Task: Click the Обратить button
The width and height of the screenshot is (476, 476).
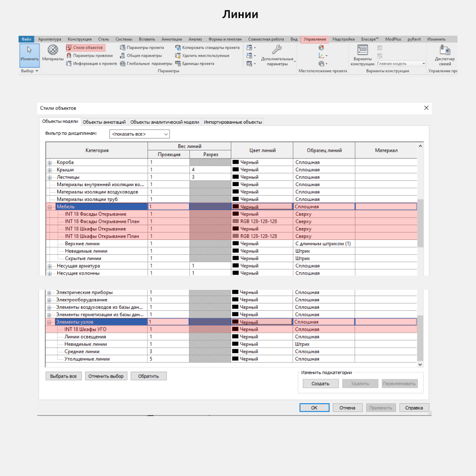Action: [149, 376]
